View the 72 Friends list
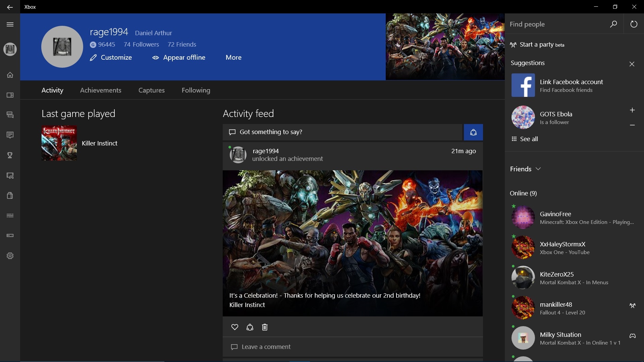644x362 pixels. click(x=182, y=44)
